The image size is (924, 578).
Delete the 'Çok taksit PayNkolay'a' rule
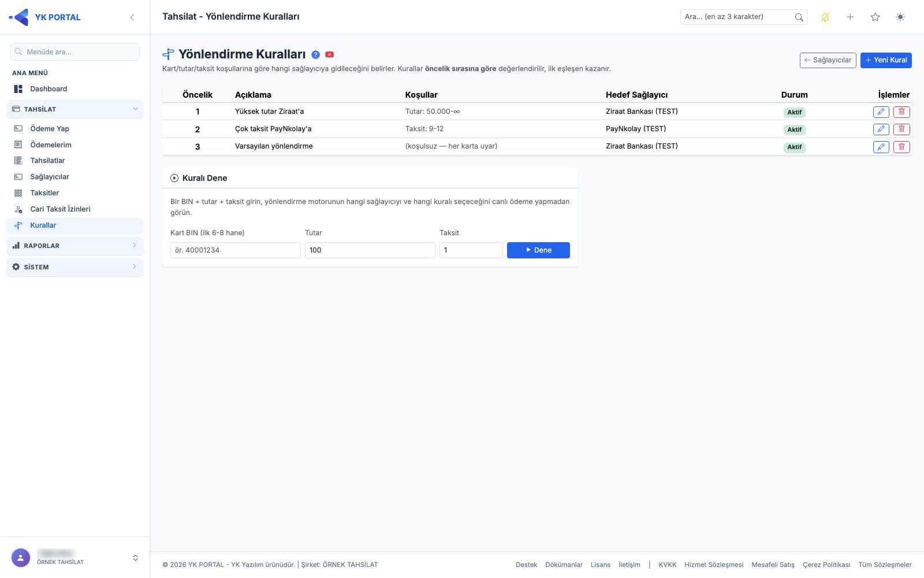pos(901,129)
